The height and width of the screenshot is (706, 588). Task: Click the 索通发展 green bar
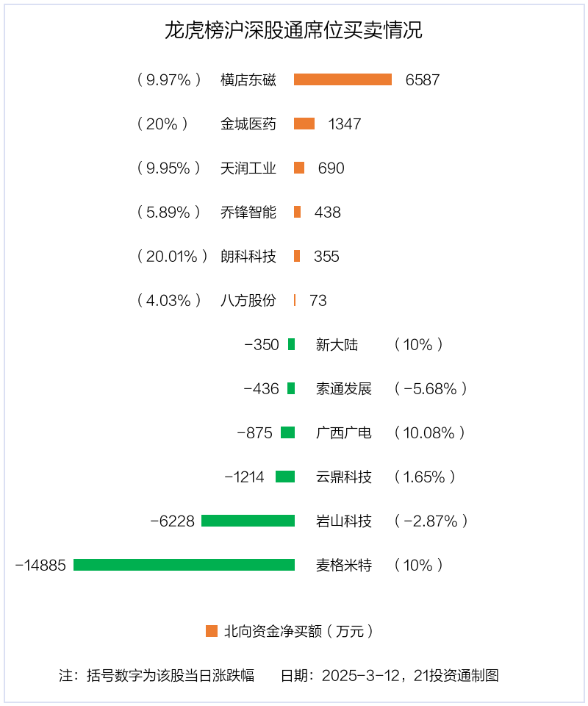click(x=291, y=388)
